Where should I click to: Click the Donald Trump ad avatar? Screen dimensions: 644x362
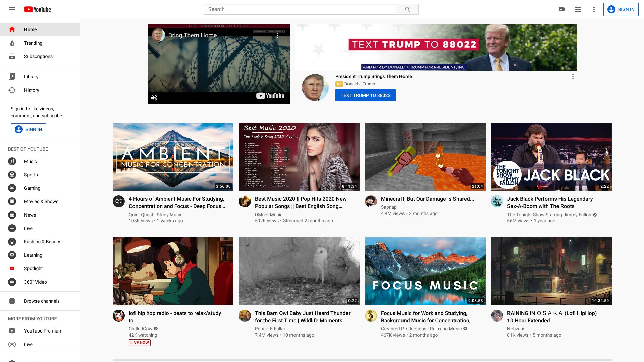coord(315,87)
